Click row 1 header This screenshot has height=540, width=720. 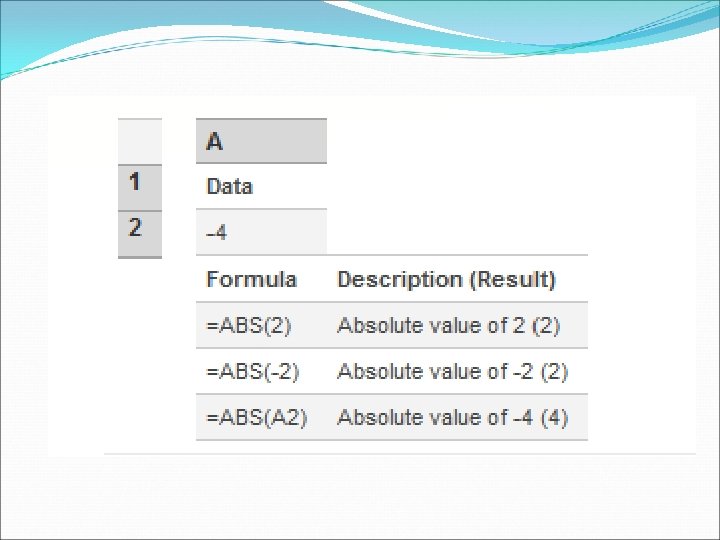pos(140,187)
